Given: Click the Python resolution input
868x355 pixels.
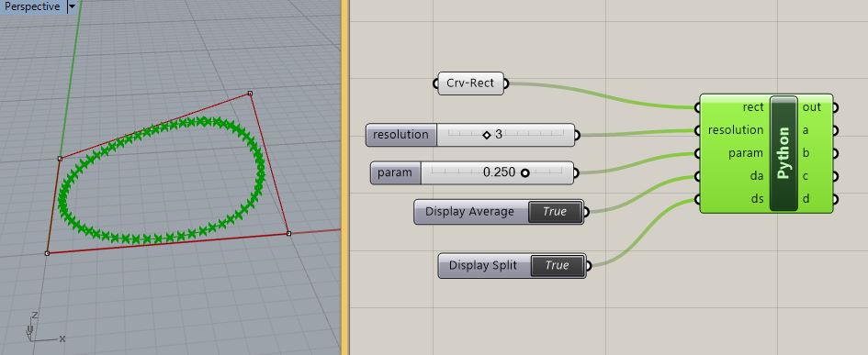Looking at the screenshot, I should pos(736,130).
